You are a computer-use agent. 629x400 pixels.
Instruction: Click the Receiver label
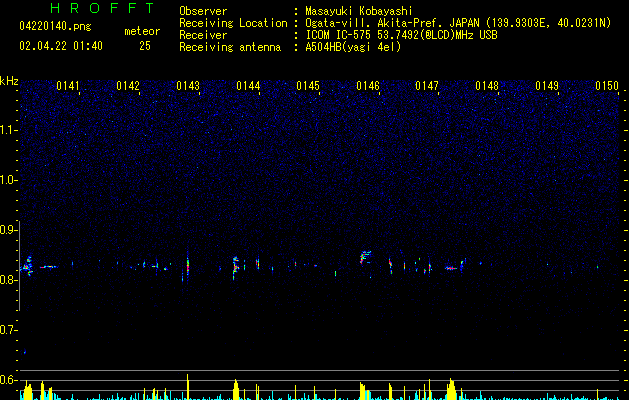[x=203, y=35]
